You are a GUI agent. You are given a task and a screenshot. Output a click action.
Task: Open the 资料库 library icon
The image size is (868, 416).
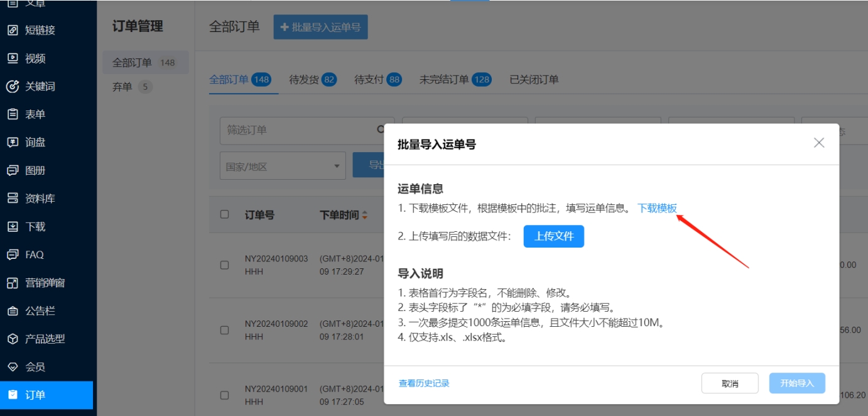click(x=13, y=199)
